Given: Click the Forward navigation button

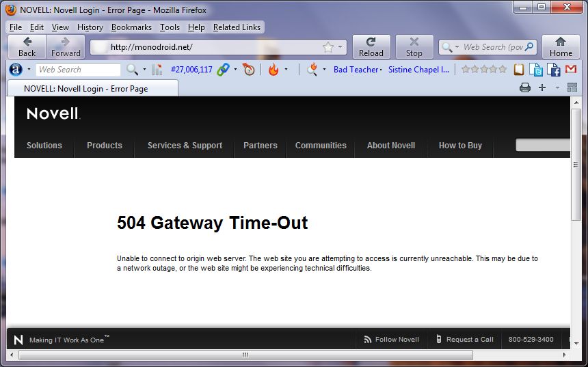Looking at the screenshot, I should click(x=66, y=47).
